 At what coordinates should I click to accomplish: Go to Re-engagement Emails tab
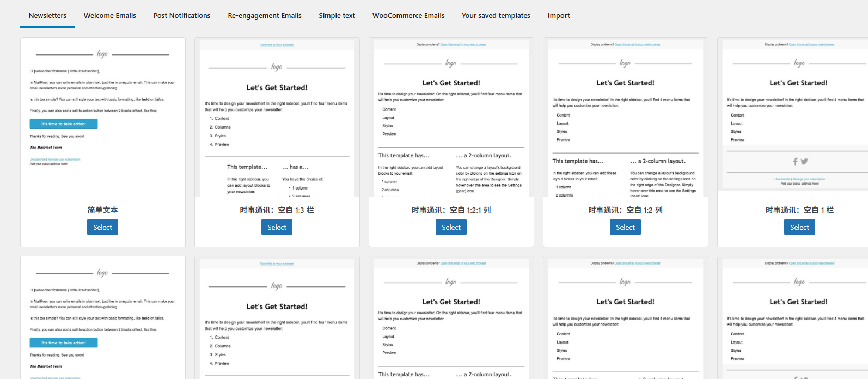point(265,15)
